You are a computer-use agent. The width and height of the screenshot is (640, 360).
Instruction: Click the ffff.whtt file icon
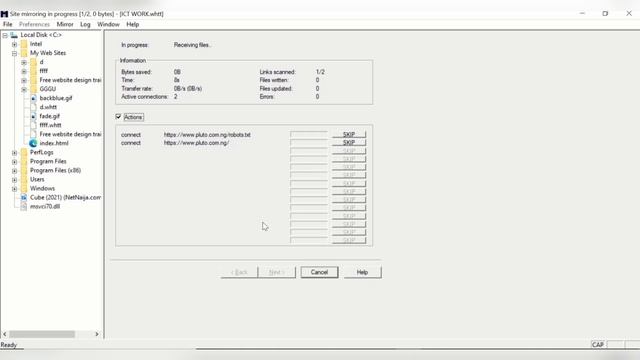(33, 125)
